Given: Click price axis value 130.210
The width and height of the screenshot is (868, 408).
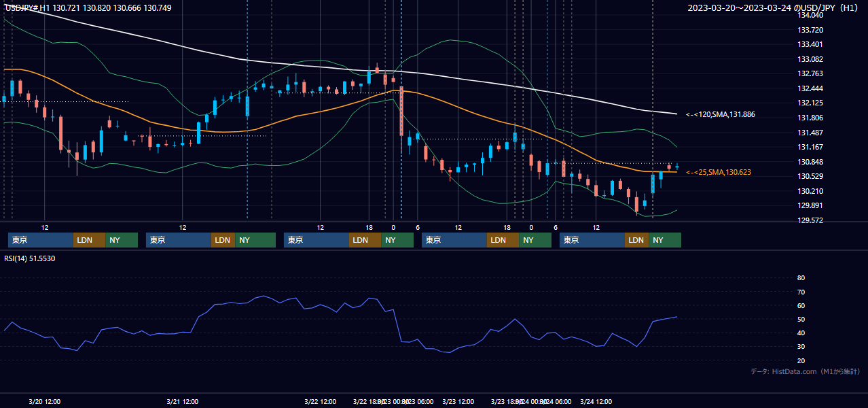Looking at the screenshot, I should point(810,191).
